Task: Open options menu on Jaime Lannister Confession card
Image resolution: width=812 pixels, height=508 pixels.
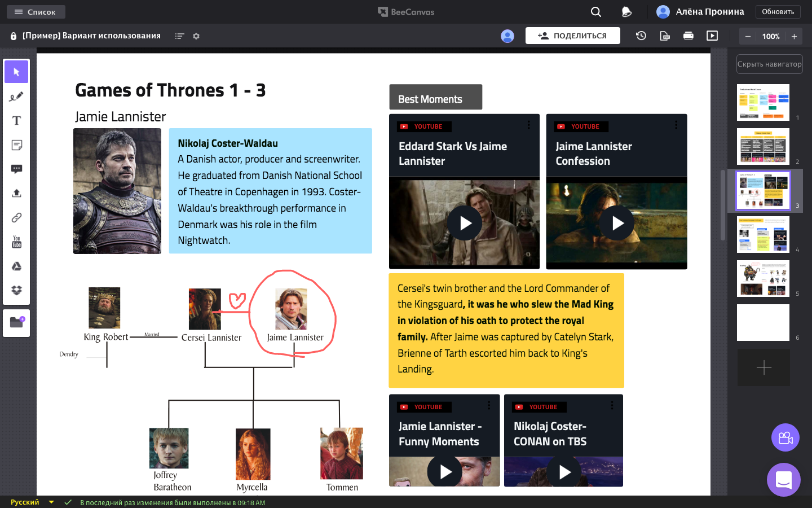Action: coord(676,125)
